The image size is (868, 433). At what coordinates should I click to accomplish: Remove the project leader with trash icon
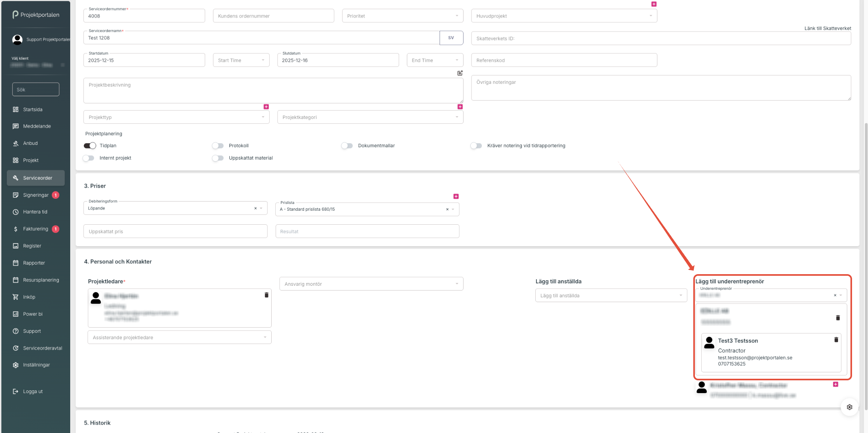click(x=266, y=295)
